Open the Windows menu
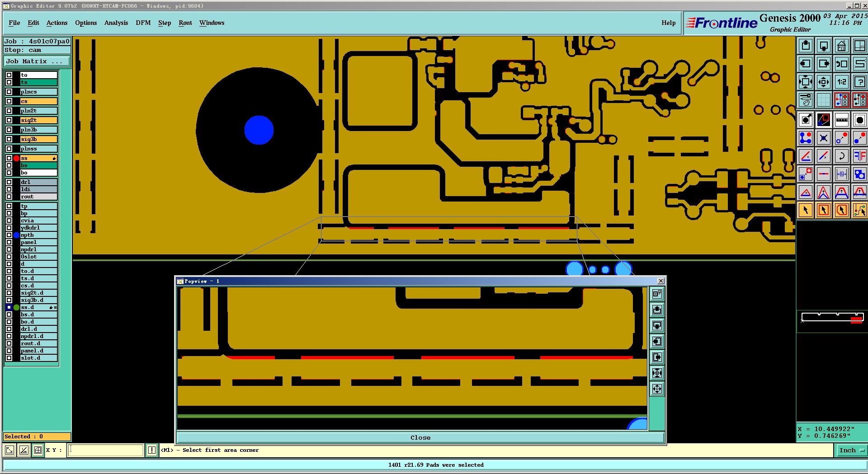 pos(212,23)
